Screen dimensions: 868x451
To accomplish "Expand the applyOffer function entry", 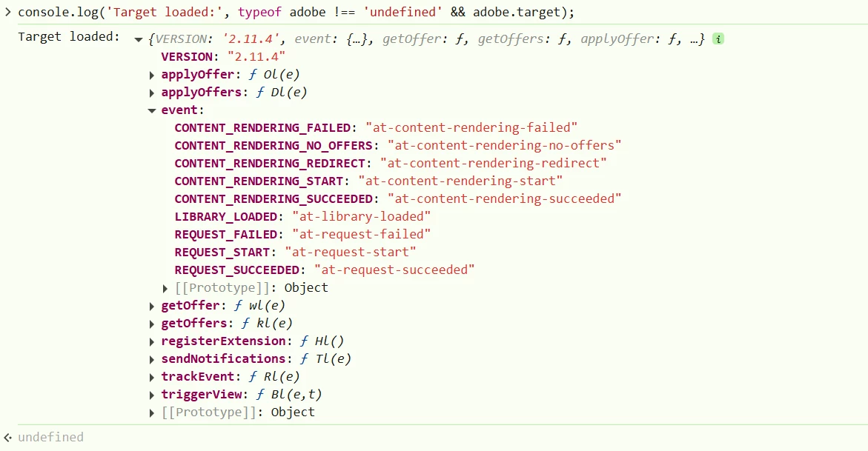I will (152, 75).
